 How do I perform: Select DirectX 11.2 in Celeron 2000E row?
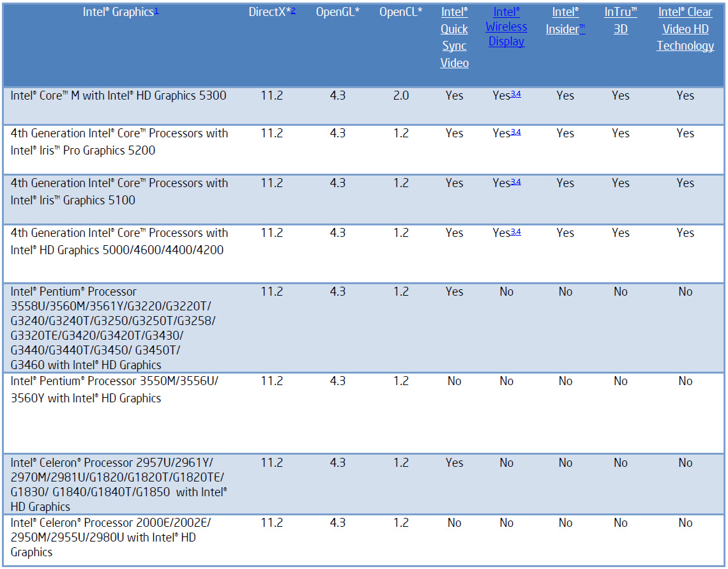point(271,522)
